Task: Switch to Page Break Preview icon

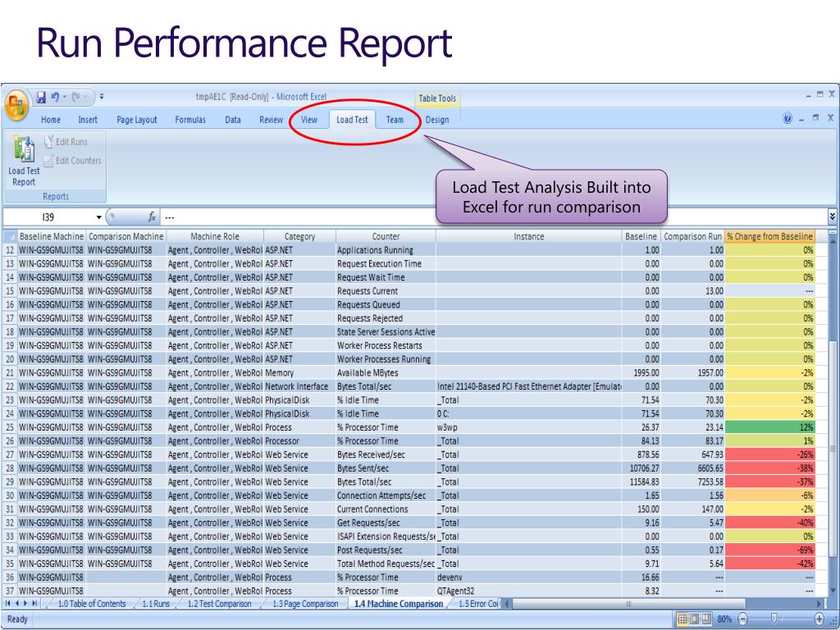Action: 706,619
